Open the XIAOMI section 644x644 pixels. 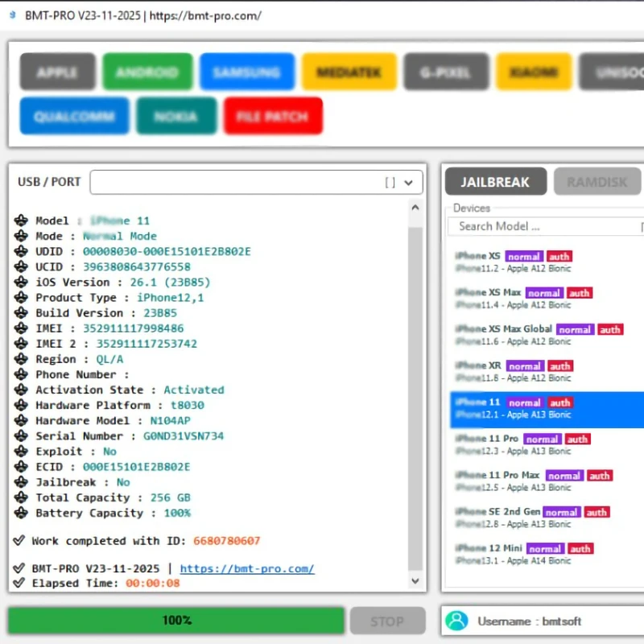pyautogui.click(x=534, y=72)
